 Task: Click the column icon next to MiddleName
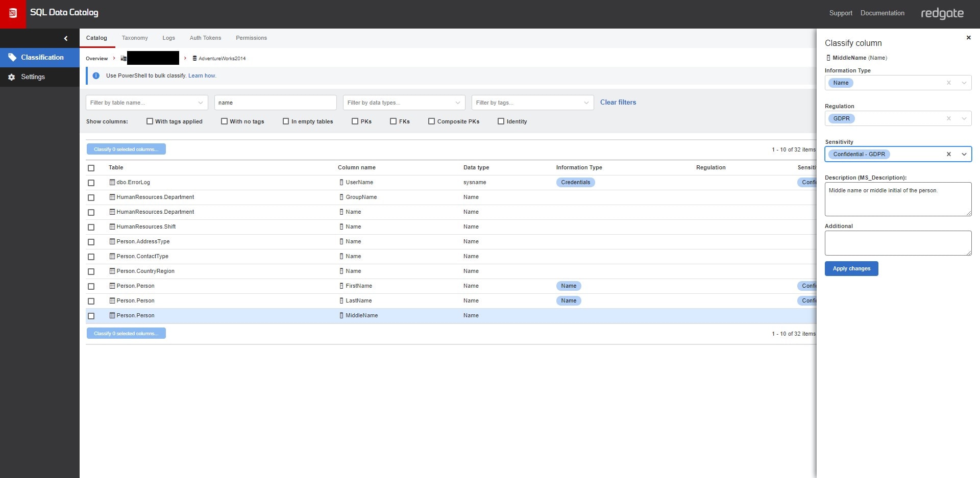(341, 315)
